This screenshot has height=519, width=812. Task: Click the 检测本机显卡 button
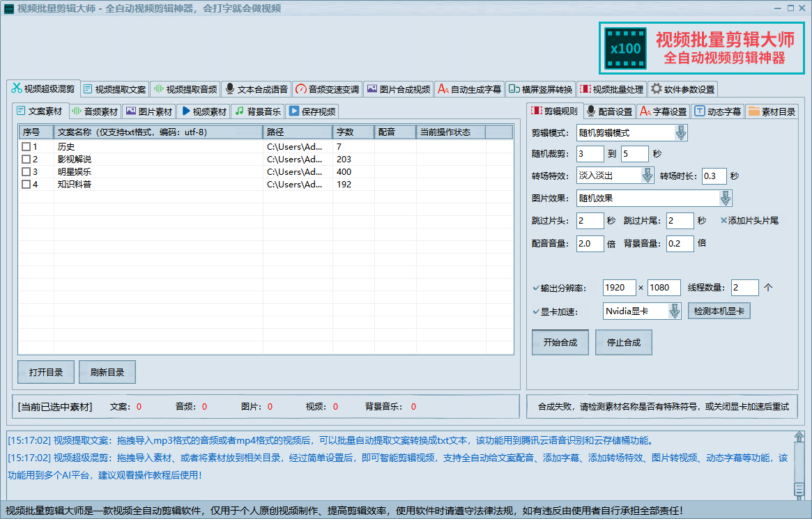point(719,311)
